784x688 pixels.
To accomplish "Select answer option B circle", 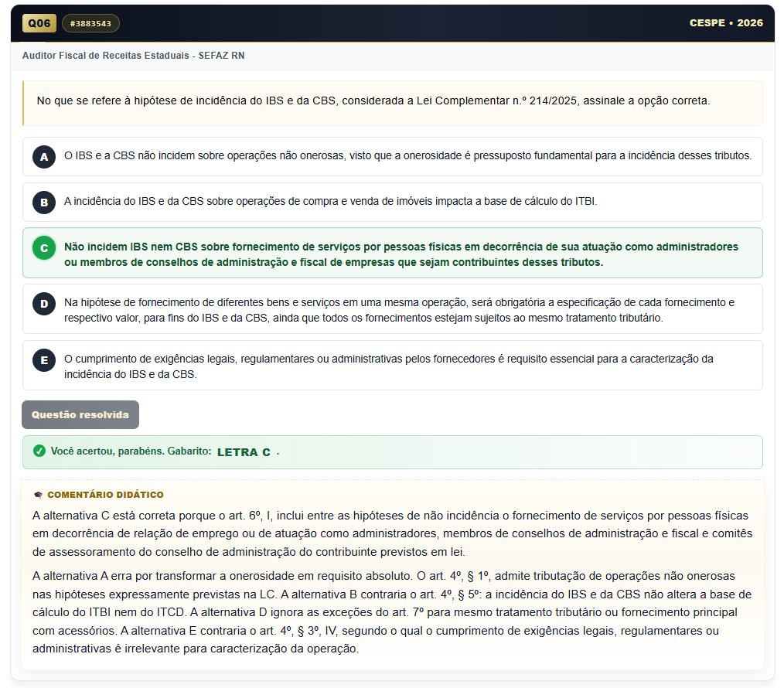I will coord(44,203).
